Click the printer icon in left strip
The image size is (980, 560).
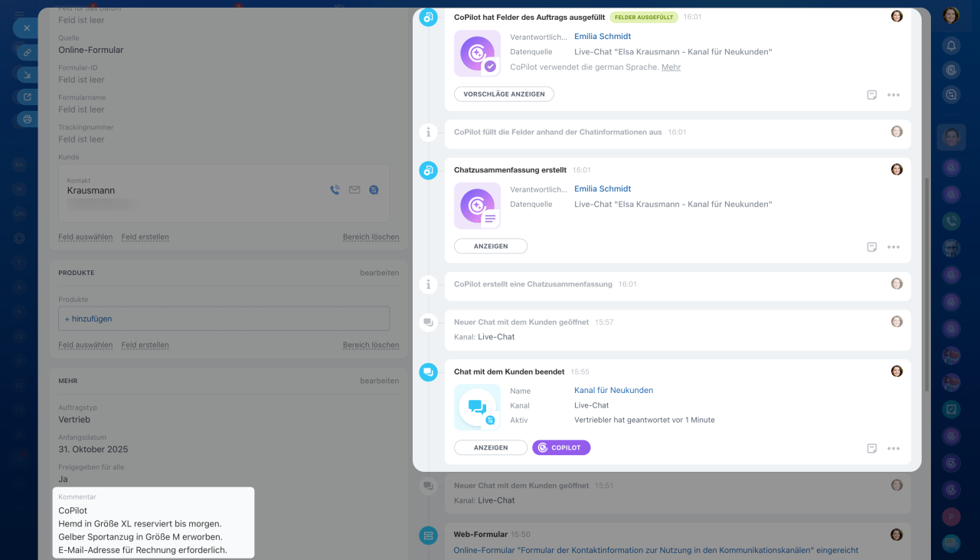pos(28,120)
